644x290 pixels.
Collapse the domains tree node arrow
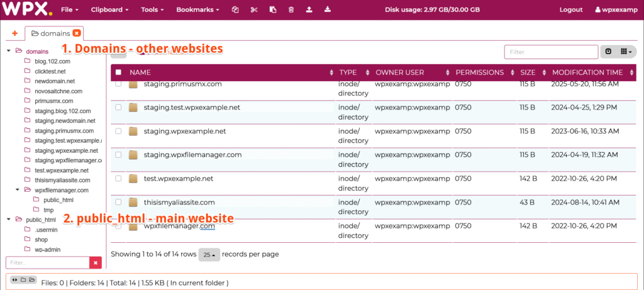click(x=9, y=51)
